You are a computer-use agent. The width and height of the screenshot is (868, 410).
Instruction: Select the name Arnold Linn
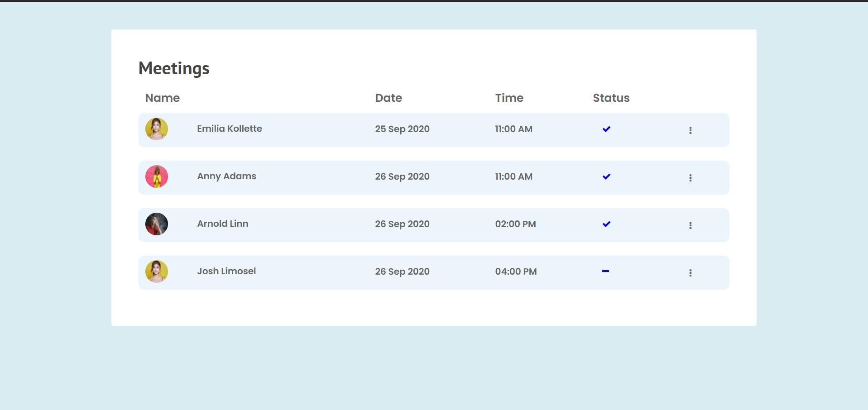[223, 224]
